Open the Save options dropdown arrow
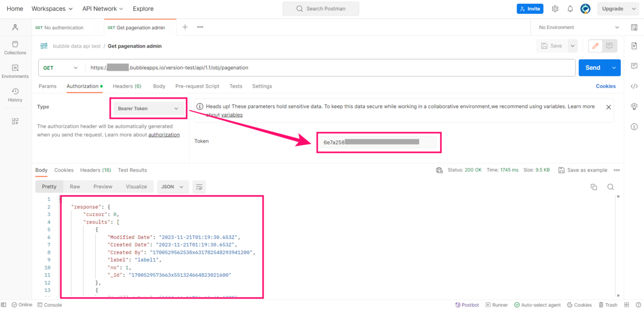This screenshot has height=310, width=644. (573, 46)
